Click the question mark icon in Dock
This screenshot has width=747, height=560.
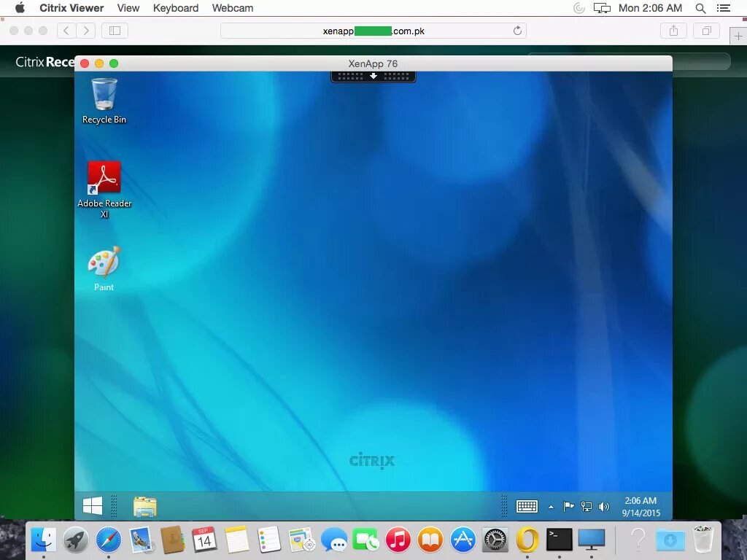(x=638, y=540)
